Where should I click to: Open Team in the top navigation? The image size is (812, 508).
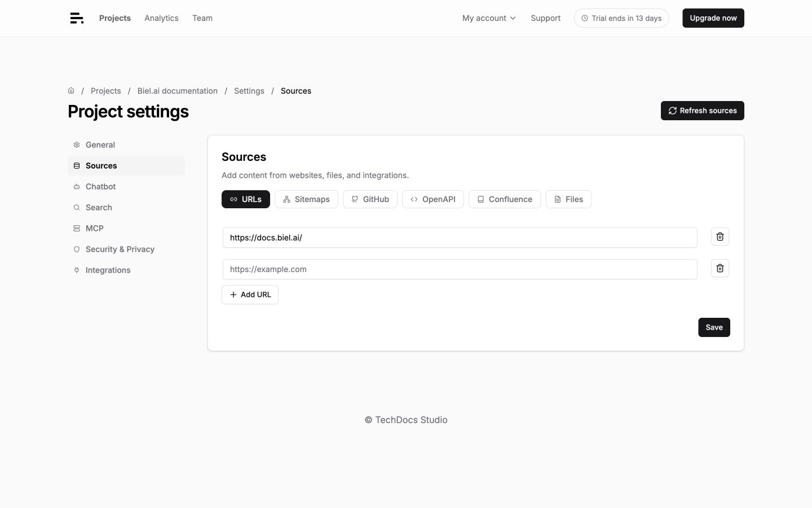tap(202, 18)
